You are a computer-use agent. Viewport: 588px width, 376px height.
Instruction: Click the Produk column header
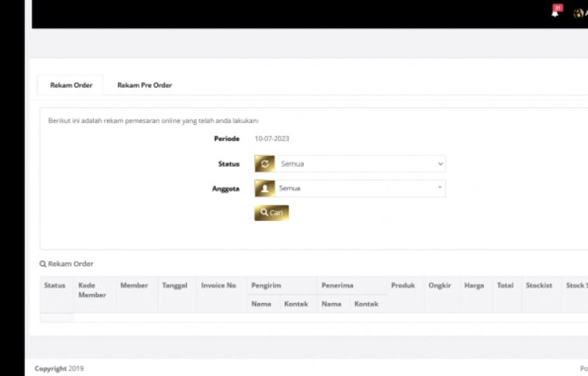click(403, 285)
